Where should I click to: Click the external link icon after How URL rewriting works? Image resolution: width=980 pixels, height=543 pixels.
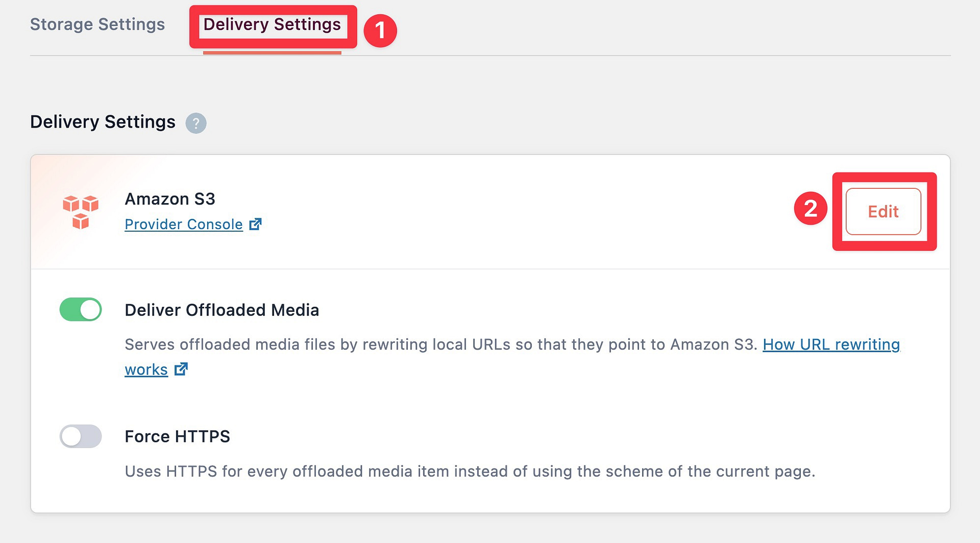181,369
